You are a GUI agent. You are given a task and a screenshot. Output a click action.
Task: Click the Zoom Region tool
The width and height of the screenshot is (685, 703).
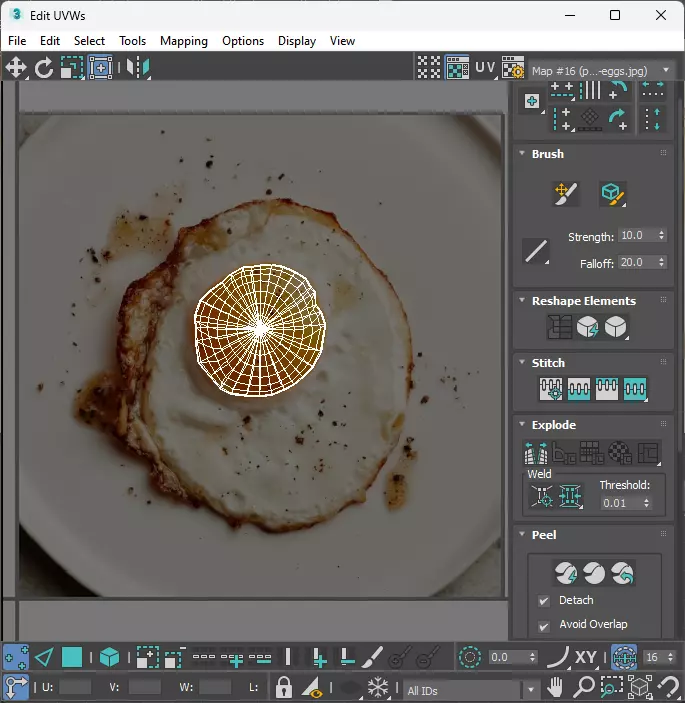(611, 687)
